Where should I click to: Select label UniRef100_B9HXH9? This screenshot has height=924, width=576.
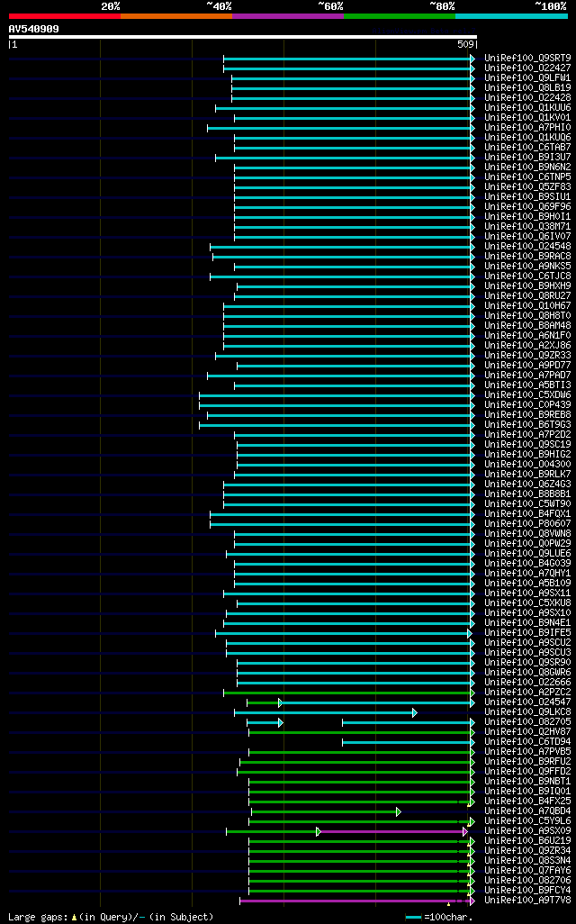(x=527, y=285)
